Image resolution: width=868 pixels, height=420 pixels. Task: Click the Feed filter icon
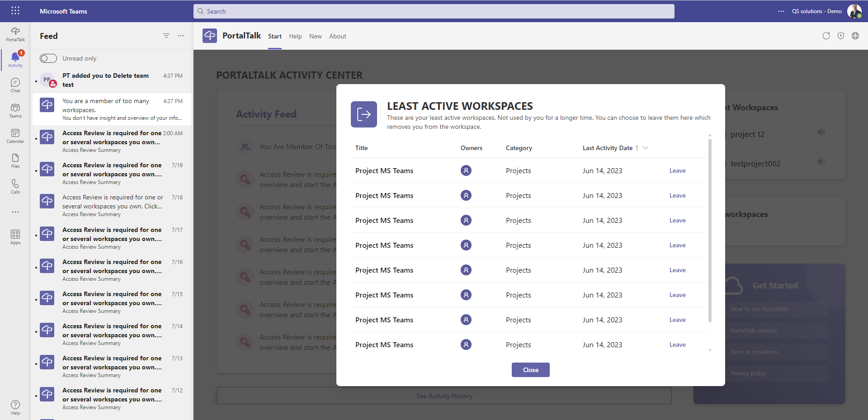coord(166,36)
